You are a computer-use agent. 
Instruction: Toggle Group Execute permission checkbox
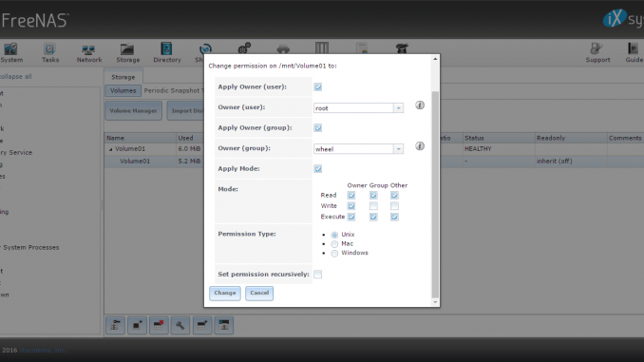[373, 217]
